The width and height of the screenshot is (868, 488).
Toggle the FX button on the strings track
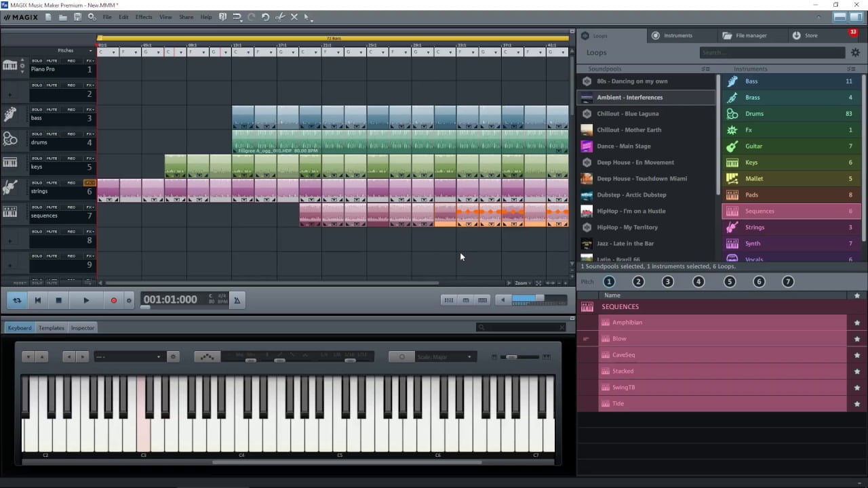coord(90,183)
